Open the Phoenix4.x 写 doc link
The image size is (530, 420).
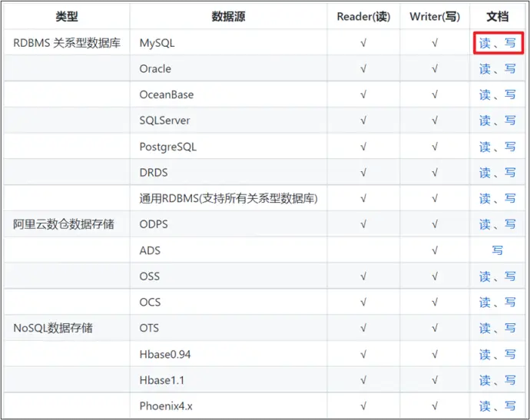pyautogui.click(x=510, y=406)
